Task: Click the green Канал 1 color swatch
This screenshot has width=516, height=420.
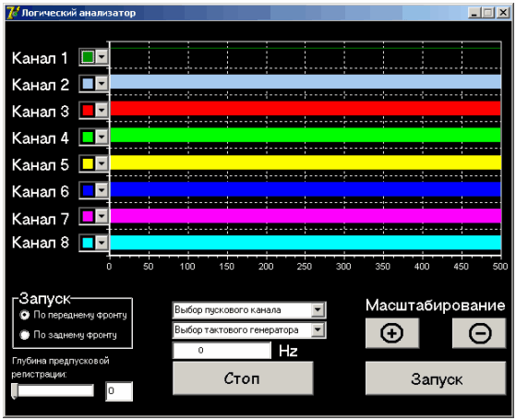Action: tap(88, 57)
